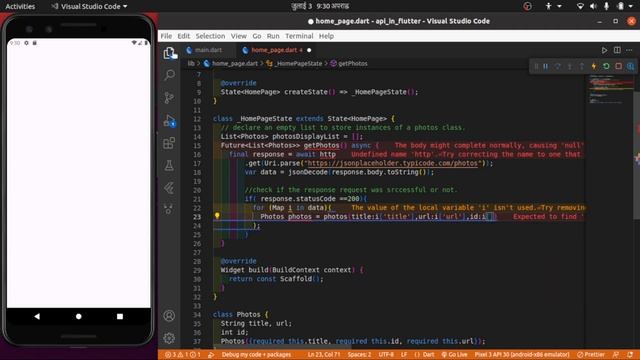Screen dimensions: 640x360
Task: Click Prettier in status bar
Action: (x=591, y=355)
